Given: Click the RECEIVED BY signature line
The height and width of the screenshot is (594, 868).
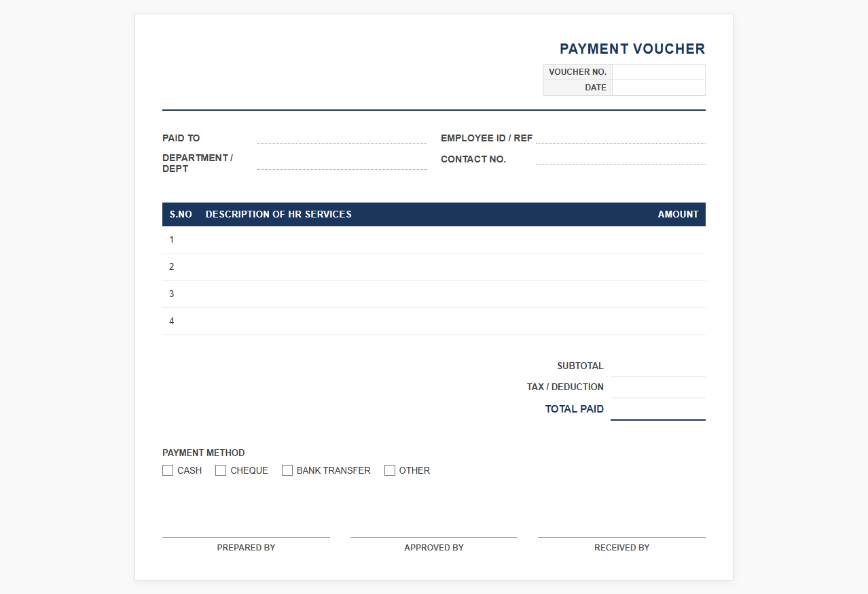Looking at the screenshot, I should pyautogui.click(x=621, y=537).
